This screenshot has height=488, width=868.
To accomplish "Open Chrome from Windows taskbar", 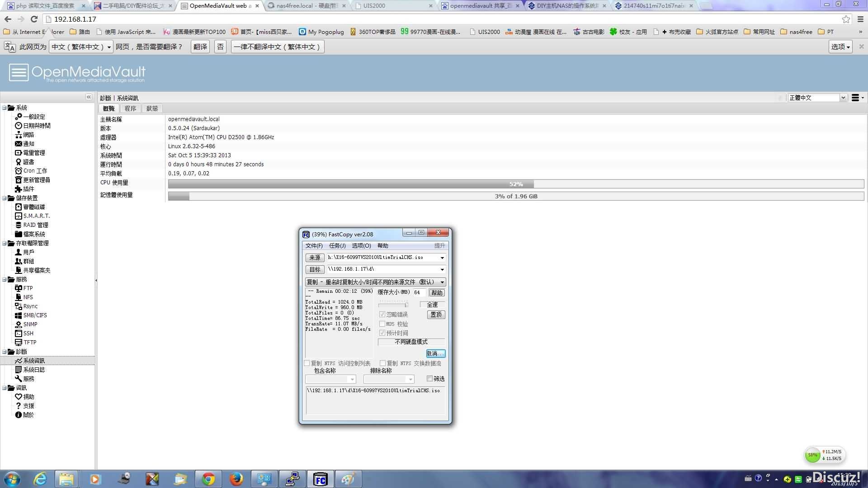I will tap(208, 479).
